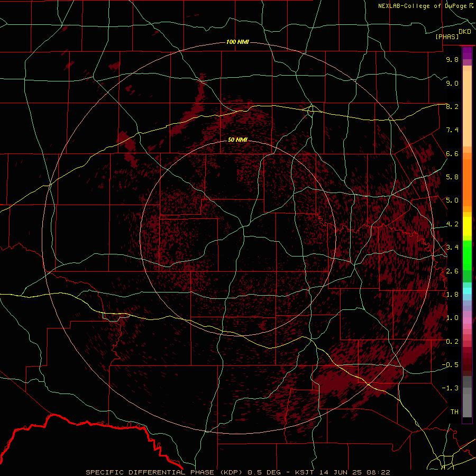The image size is (476, 476).
Task: Click the 8.2 value on the scale
Action: click(452, 106)
